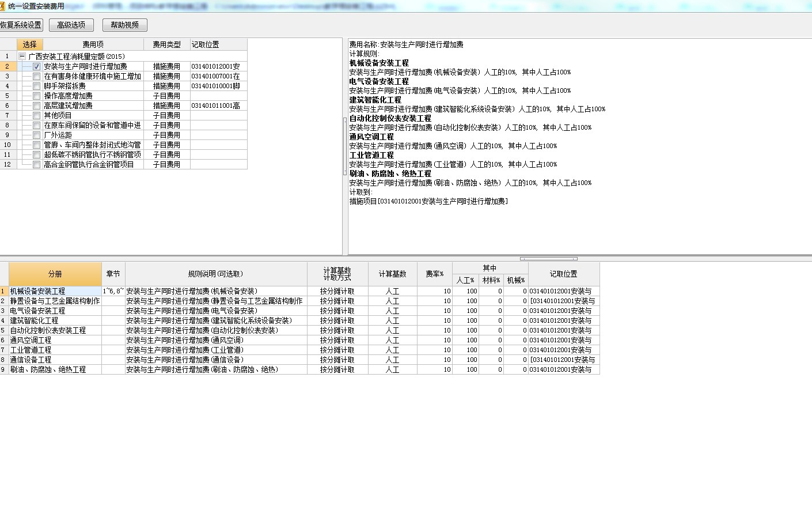Tick 在原车间保留的设备和管道中进 checkbox
812x506 pixels.
click(37, 125)
